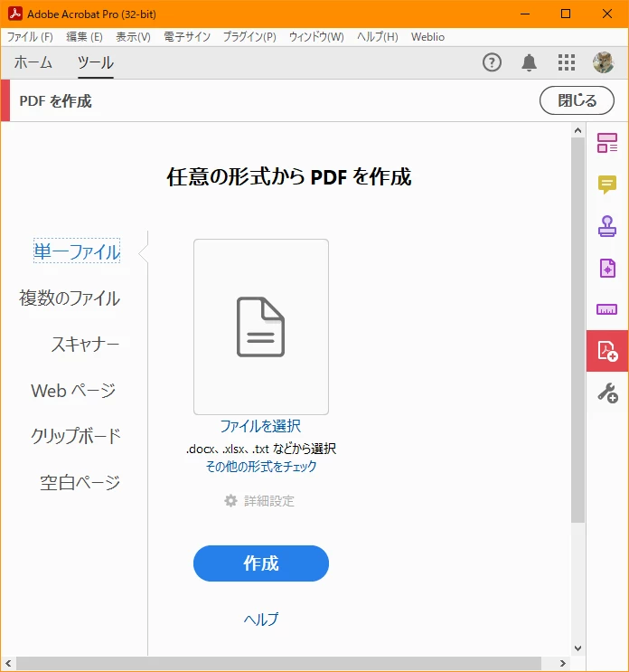Click the horizontal scrollbar thumb
Screen dimensions: 629x672
point(278,664)
